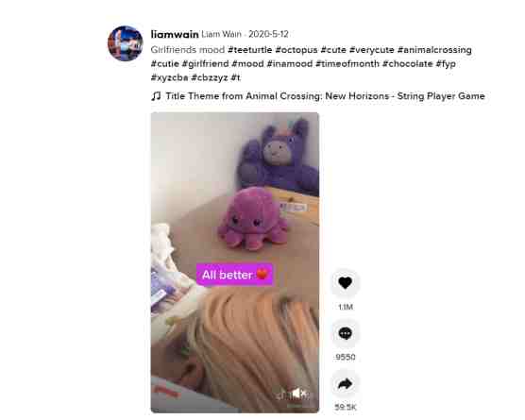Click the Liam Wain display name
Viewport: 525px width, 420px height.
click(x=221, y=34)
